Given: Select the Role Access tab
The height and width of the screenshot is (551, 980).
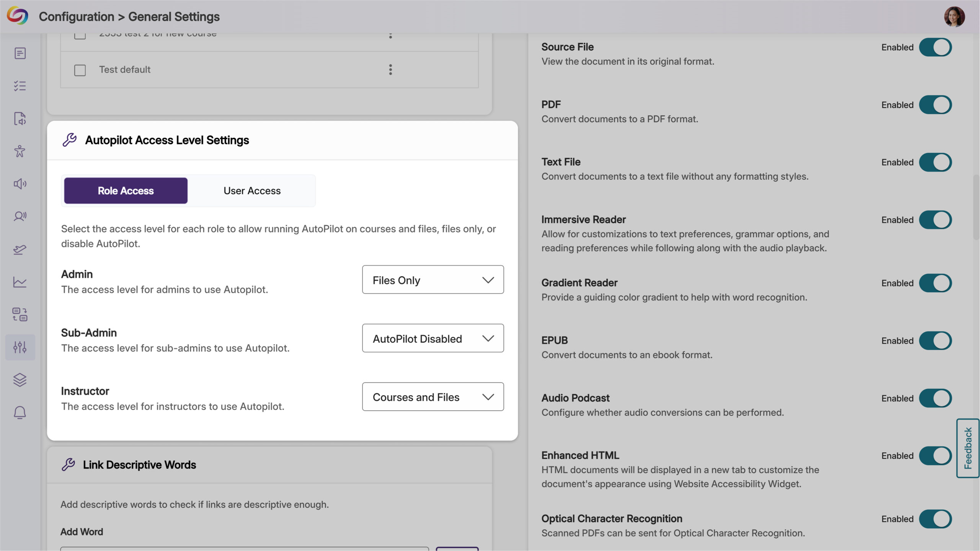Looking at the screenshot, I should coord(126,191).
